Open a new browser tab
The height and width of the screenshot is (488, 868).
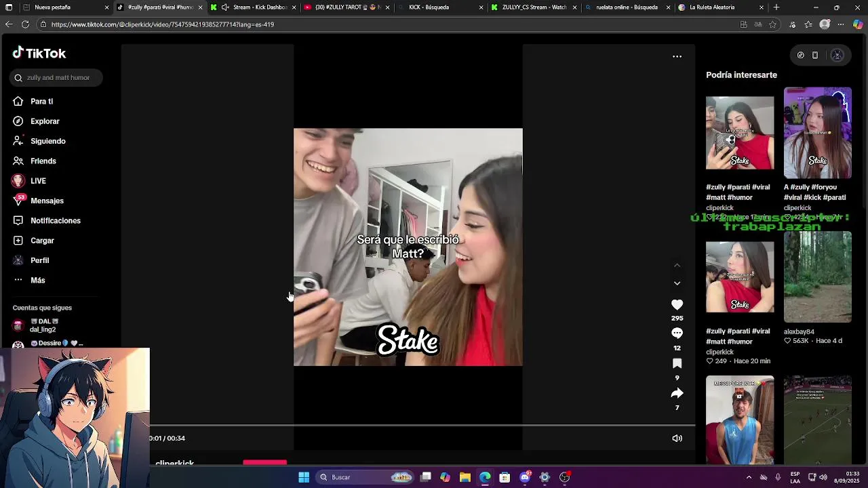point(776,7)
